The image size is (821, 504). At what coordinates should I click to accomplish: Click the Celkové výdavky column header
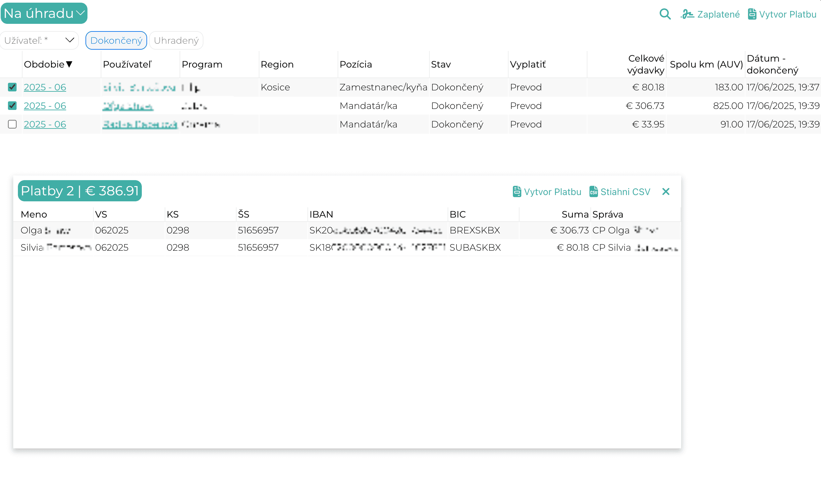pos(646,64)
